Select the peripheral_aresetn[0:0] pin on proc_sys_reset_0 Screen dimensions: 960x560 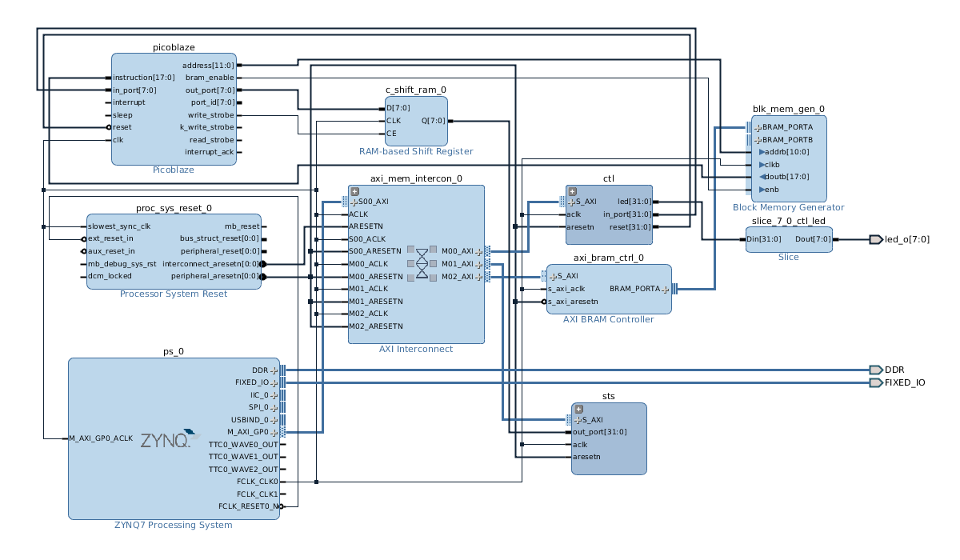pyautogui.click(x=215, y=276)
